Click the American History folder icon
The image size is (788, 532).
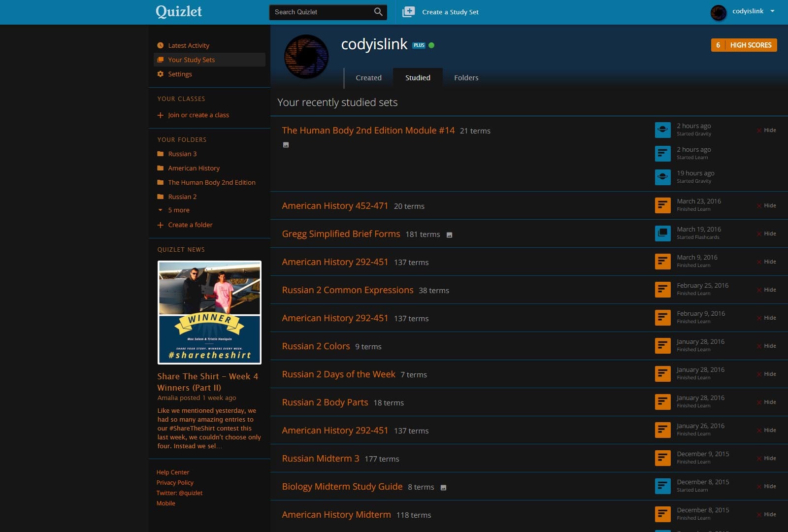(161, 168)
